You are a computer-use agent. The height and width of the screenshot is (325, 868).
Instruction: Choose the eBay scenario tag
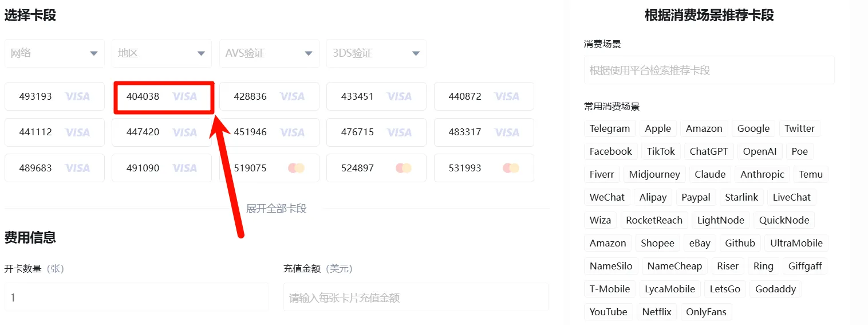point(700,243)
